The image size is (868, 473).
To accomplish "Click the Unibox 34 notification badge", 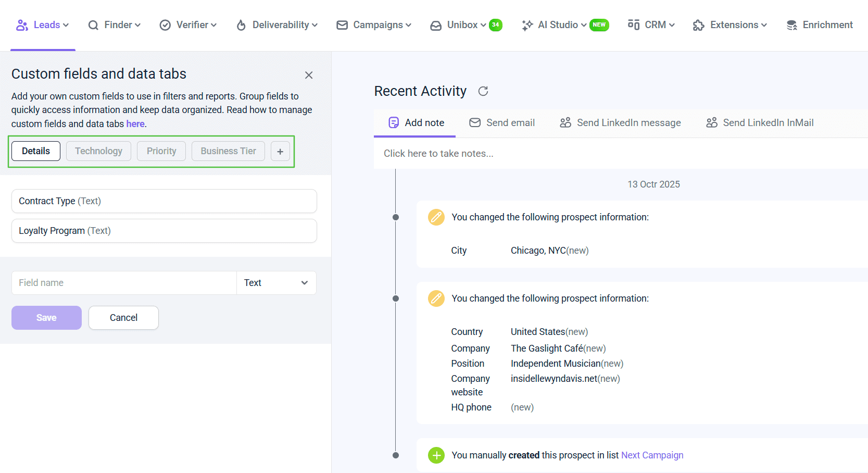I will (x=495, y=25).
